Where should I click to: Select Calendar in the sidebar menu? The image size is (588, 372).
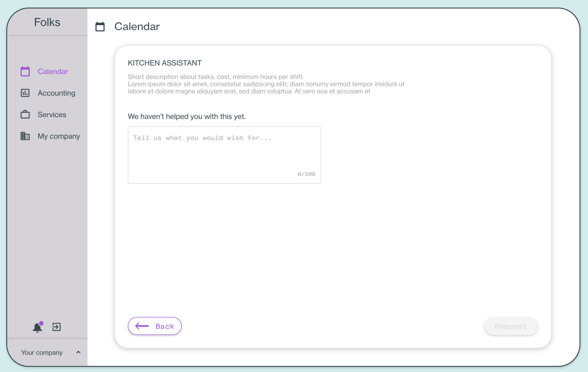click(52, 72)
